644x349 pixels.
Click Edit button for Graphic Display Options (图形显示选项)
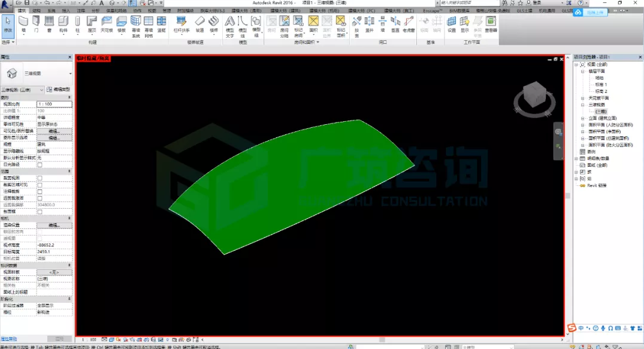pyautogui.click(x=54, y=138)
